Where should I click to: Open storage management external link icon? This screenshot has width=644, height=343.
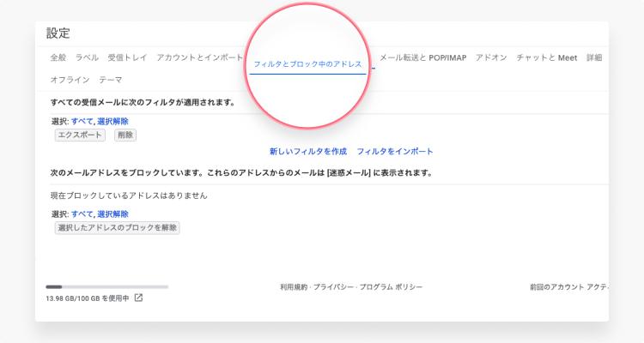click(138, 298)
